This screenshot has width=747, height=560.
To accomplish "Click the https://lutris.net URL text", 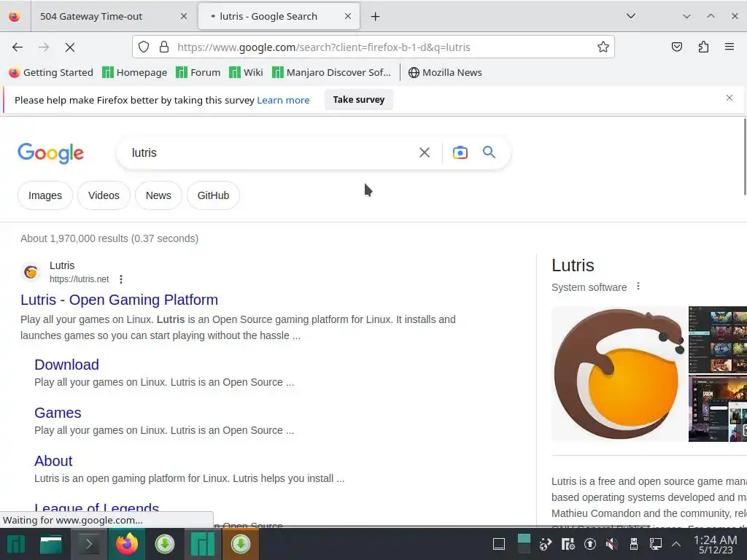I will point(79,279).
